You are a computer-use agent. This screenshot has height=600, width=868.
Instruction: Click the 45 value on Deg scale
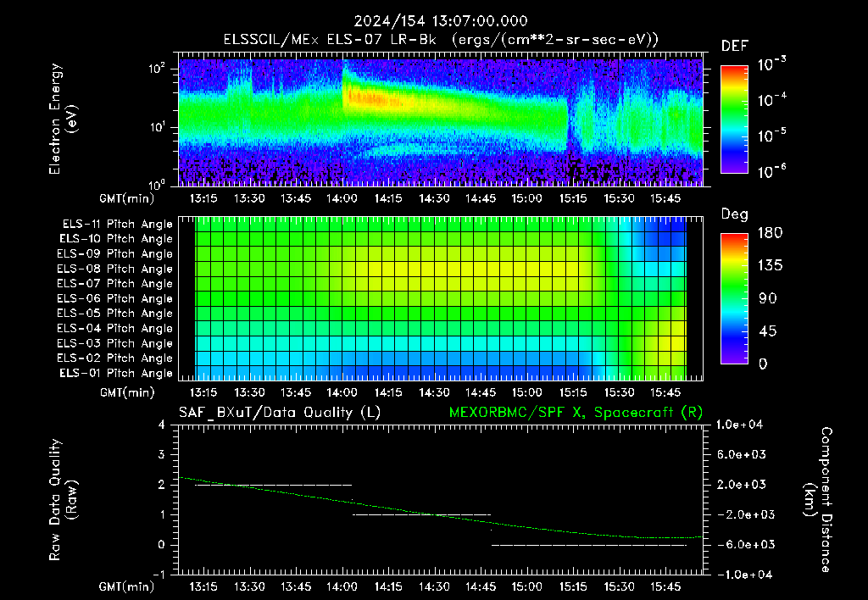[766, 331]
